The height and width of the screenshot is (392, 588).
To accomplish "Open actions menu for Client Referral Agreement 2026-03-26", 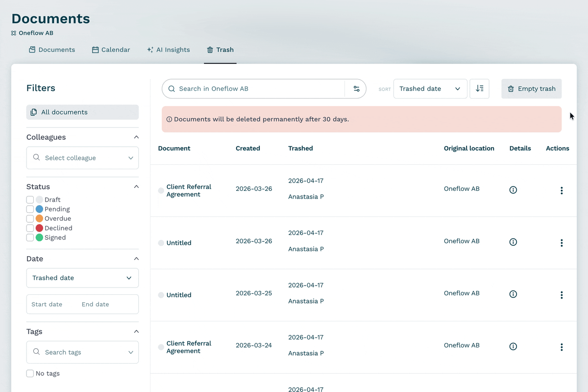I will pos(562,190).
